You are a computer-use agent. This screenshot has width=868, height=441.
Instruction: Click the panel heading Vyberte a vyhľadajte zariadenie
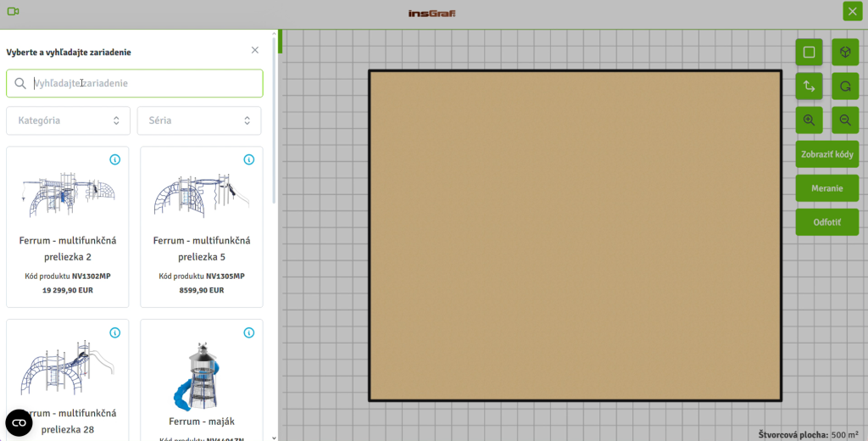tap(69, 52)
